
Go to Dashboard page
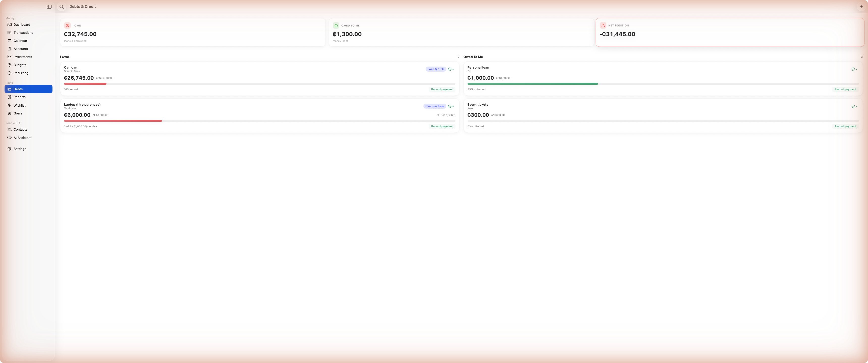pos(28,25)
